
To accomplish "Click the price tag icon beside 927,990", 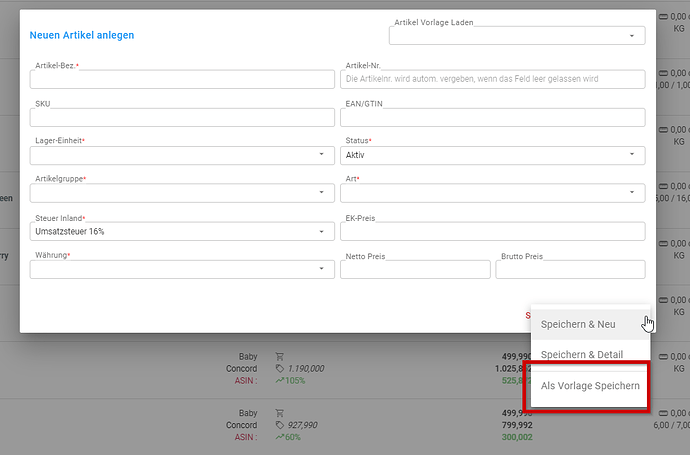I will (x=279, y=425).
